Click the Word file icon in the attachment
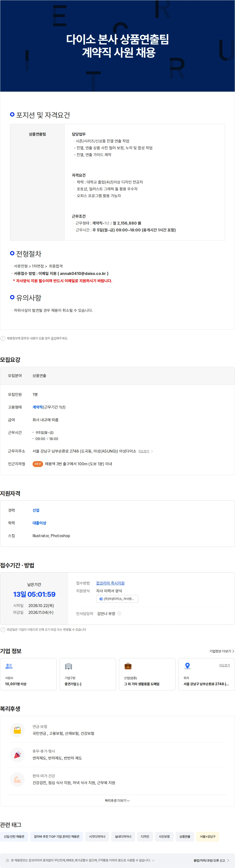The height and width of the screenshot is (868, 235). [x=101, y=599]
